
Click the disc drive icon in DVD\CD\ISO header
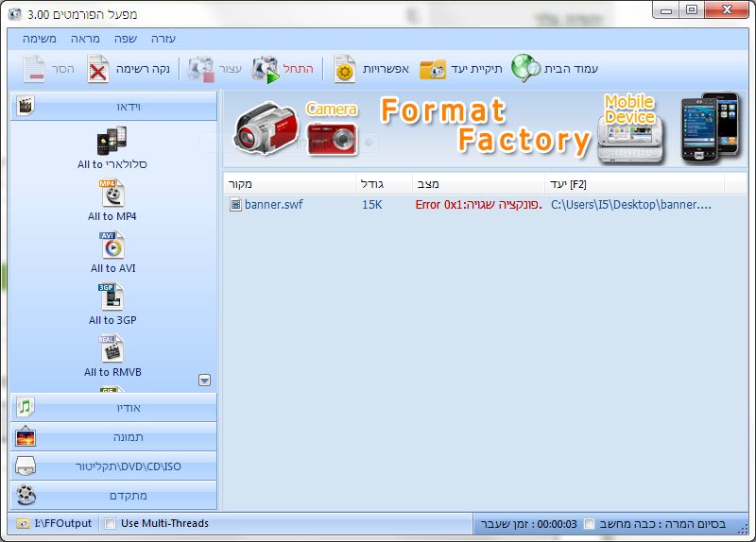pyautogui.click(x=26, y=466)
